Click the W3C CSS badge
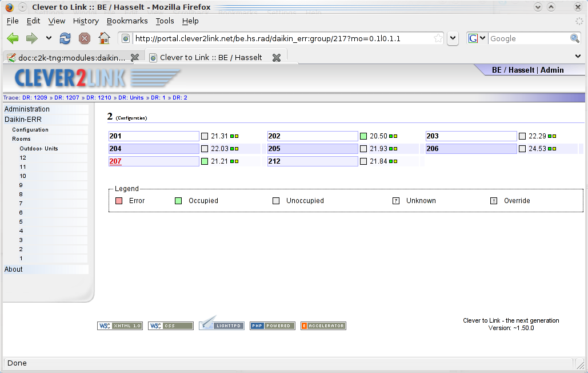The width and height of the screenshot is (588, 373). [x=171, y=326]
